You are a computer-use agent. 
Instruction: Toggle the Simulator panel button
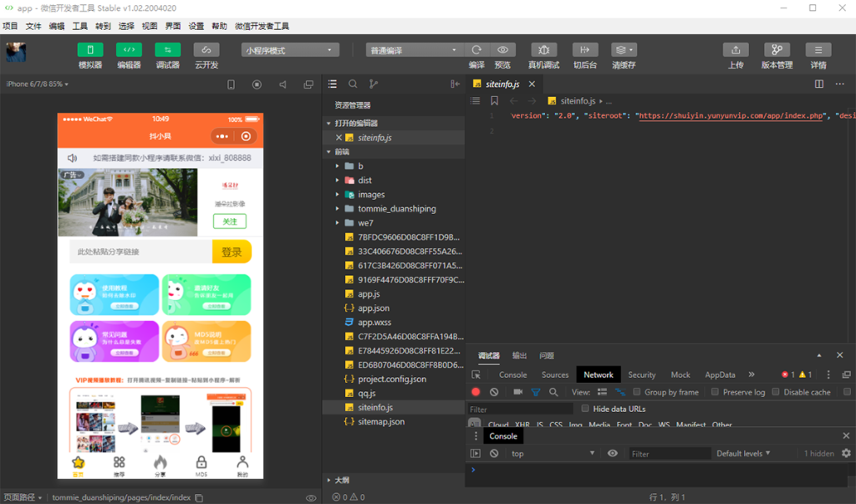90,49
